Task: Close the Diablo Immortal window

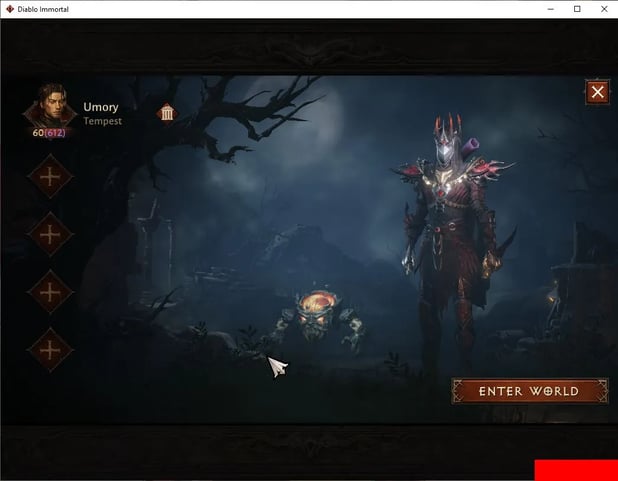Action: pos(604,9)
